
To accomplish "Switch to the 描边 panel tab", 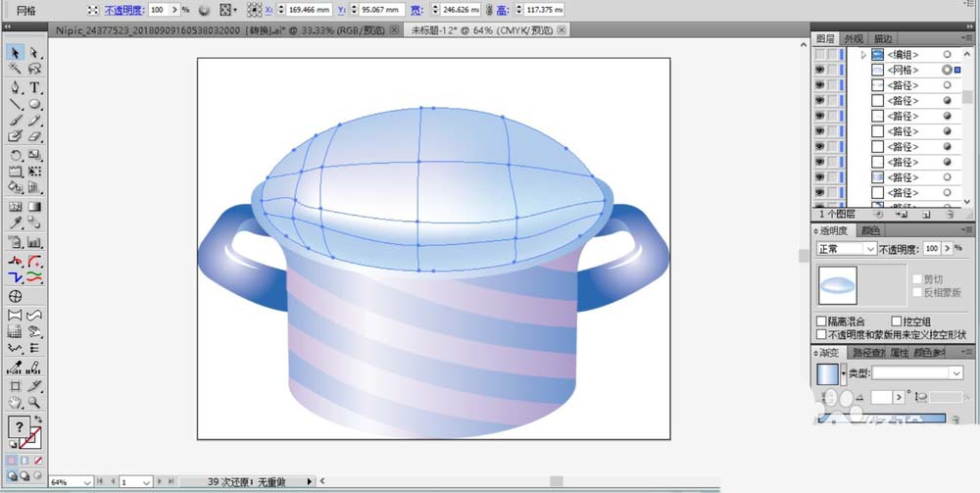I will (883, 39).
